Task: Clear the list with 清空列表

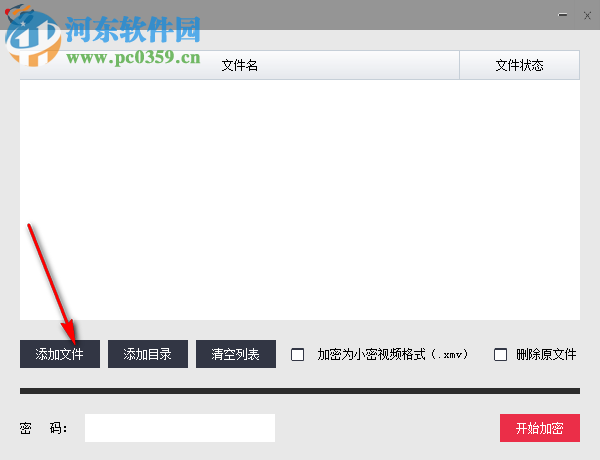Action: pyautogui.click(x=236, y=354)
